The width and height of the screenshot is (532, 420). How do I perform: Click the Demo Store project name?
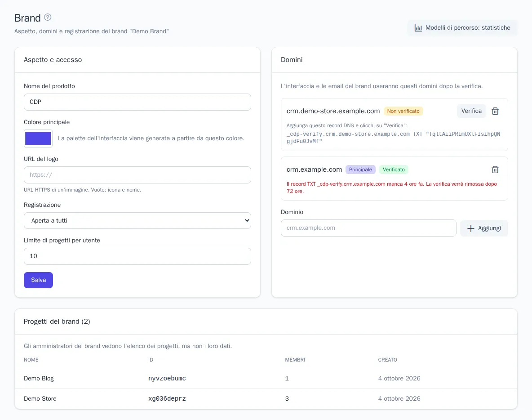(40, 398)
